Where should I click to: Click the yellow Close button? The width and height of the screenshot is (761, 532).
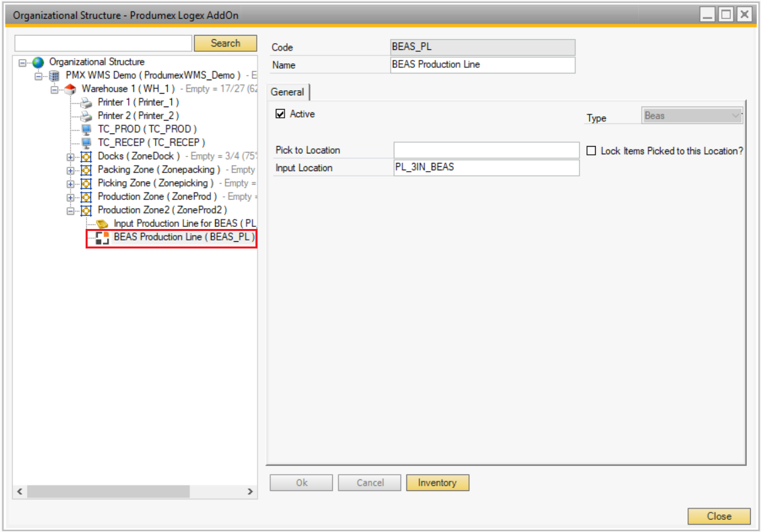(x=719, y=516)
